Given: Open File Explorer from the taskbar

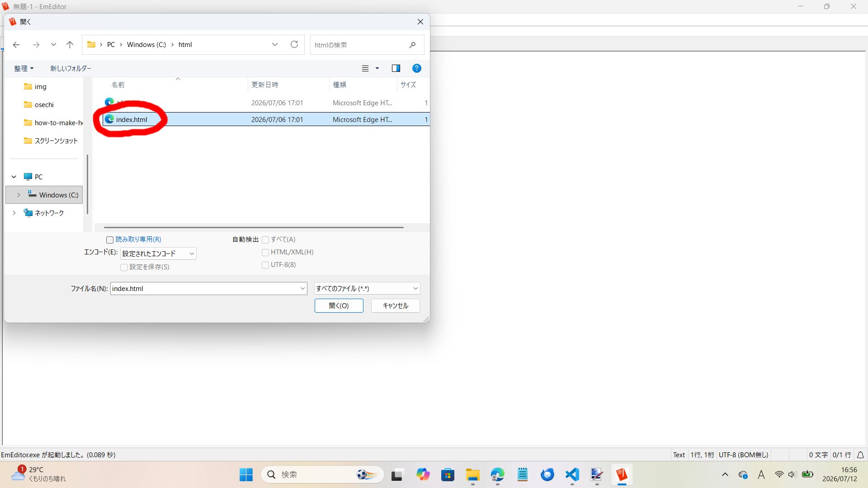Looking at the screenshot, I should (x=472, y=474).
